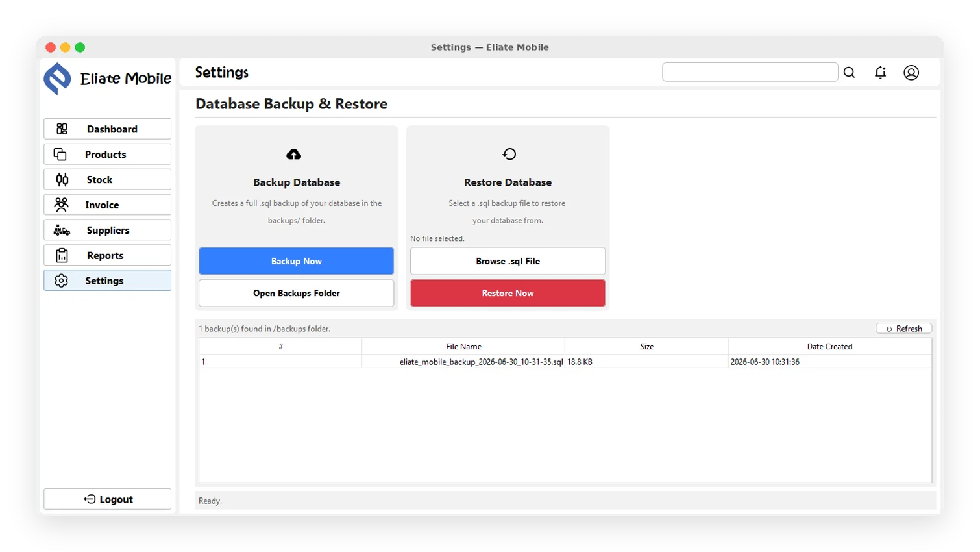Start backup with Backup Now
Viewport: 980px width, 552px height.
coord(297,261)
